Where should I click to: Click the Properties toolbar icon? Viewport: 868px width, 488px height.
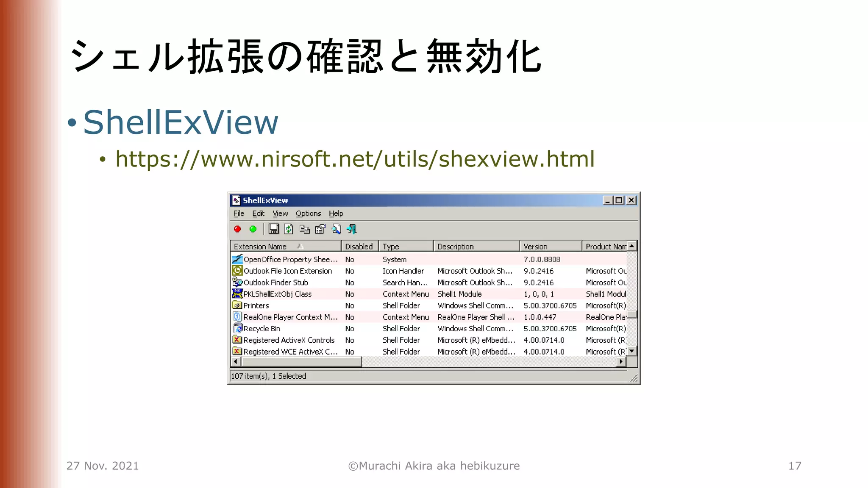[320, 229]
